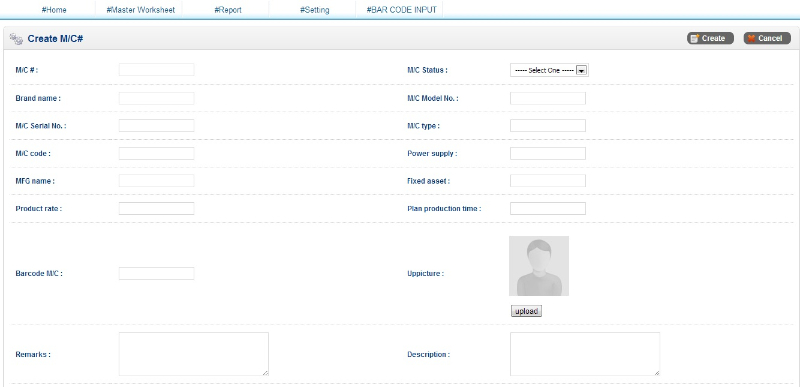Click the M/C Model No. field
The image size is (800, 387).
[548, 98]
